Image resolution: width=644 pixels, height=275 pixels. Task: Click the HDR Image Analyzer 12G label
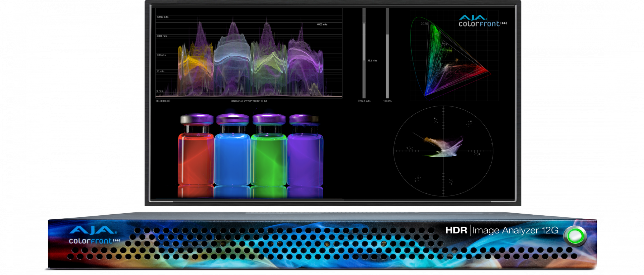[501, 230]
